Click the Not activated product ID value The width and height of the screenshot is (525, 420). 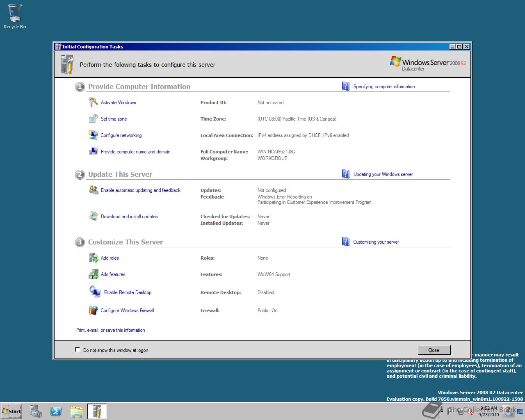pyautogui.click(x=270, y=103)
